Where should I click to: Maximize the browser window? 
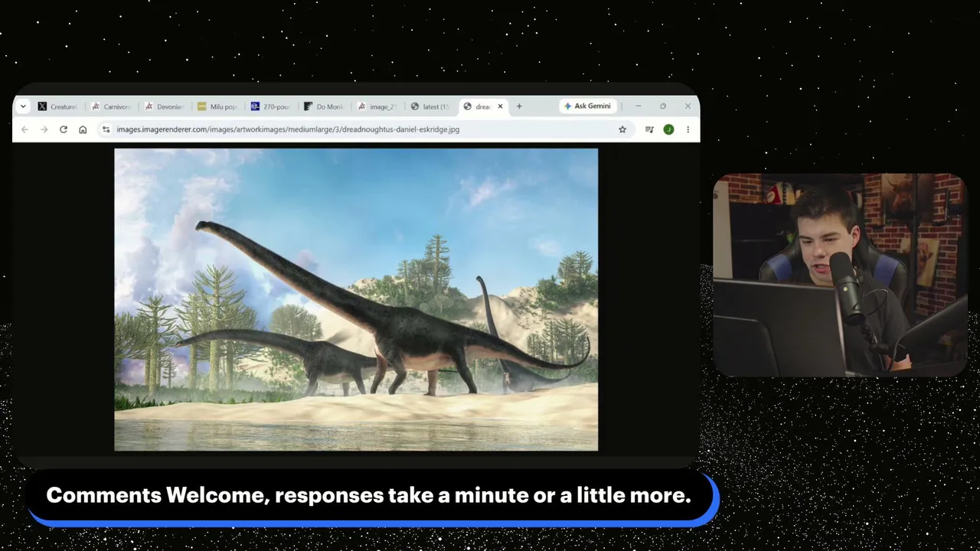[x=663, y=106]
